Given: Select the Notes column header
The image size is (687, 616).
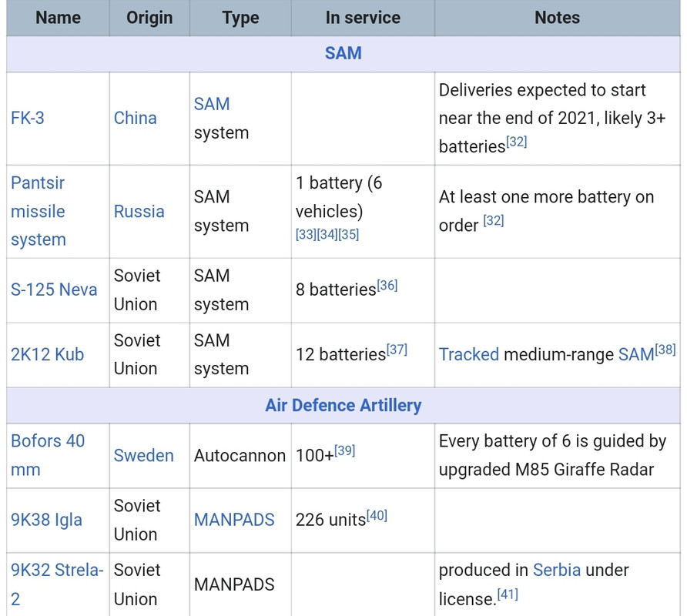Looking at the screenshot, I should tap(557, 18).
